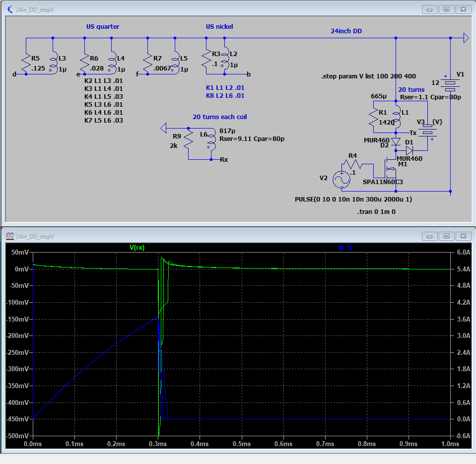The width and height of the screenshot is (476, 464).
Task: Maximize the schematic window
Action: point(447,9)
